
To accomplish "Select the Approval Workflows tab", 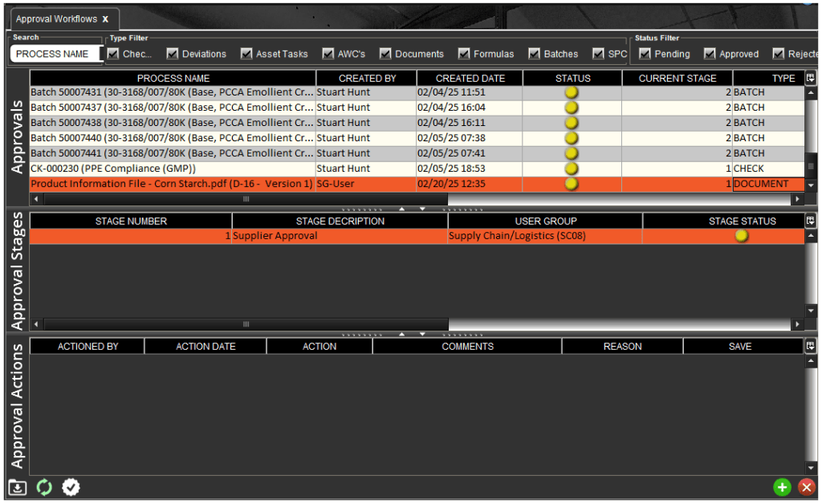I will point(56,18).
